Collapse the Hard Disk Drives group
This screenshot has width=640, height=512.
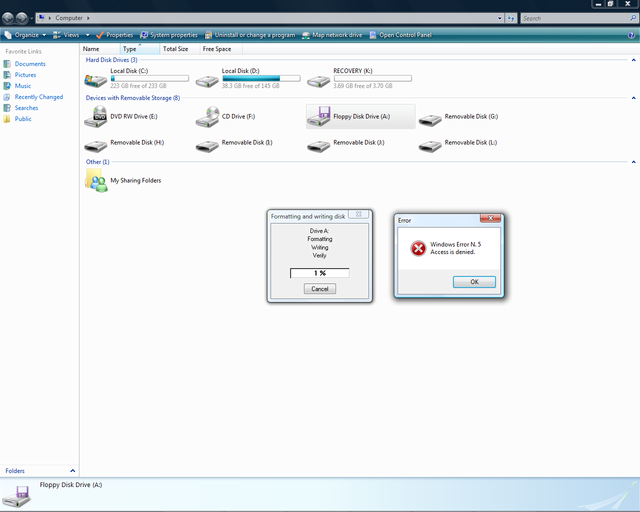coord(633,60)
